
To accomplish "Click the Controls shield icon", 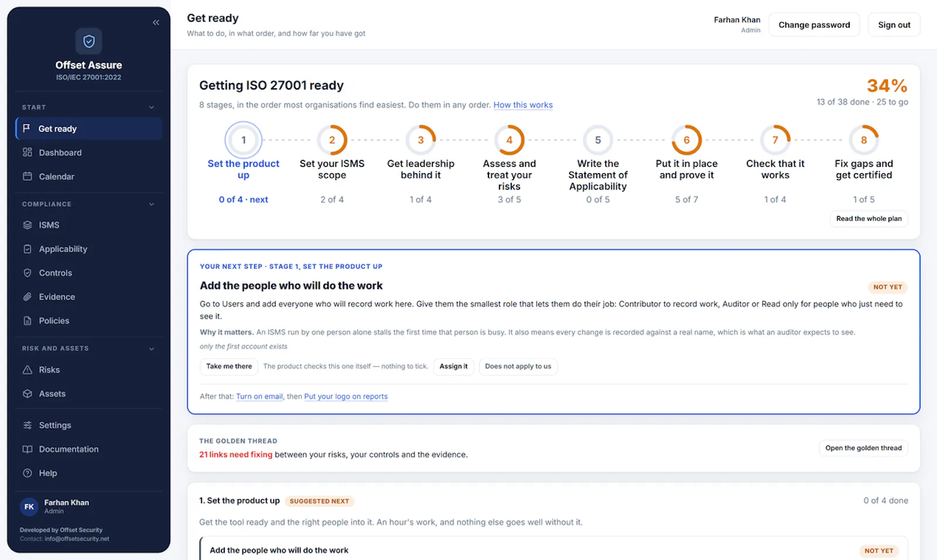I will [27, 273].
